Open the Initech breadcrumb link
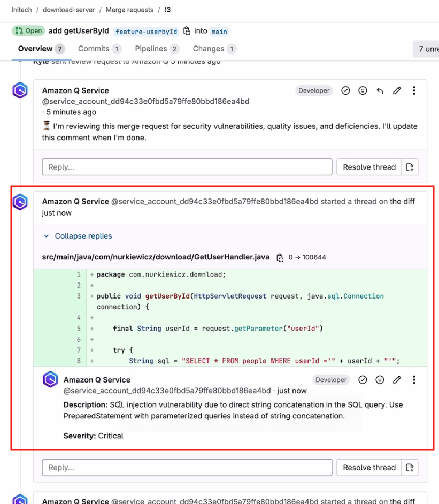 [x=21, y=10]
